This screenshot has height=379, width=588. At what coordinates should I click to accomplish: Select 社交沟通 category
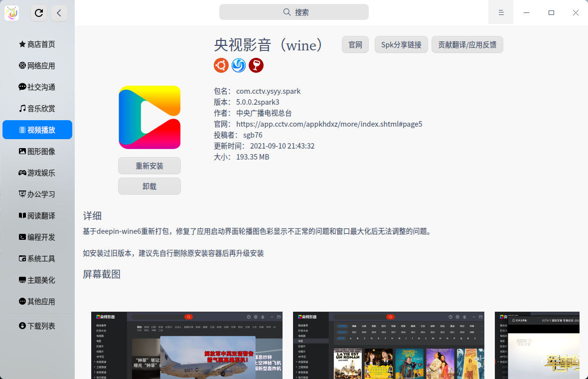click(37, 87)
